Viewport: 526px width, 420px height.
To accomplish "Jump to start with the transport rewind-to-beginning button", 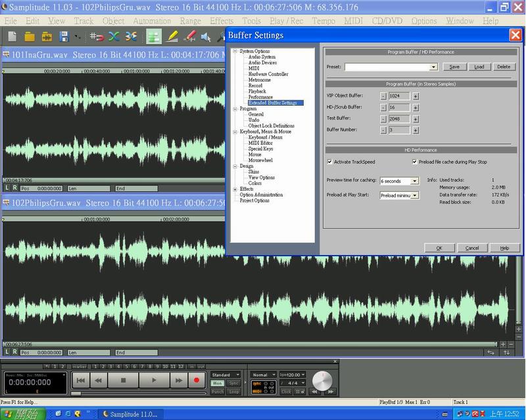I will (x=80, y=380).
